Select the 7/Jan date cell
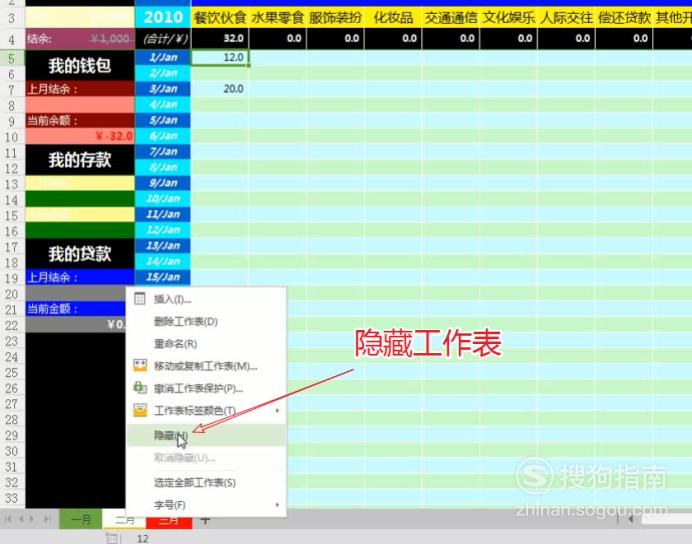 pyautogui.click(x=163, y=151)
